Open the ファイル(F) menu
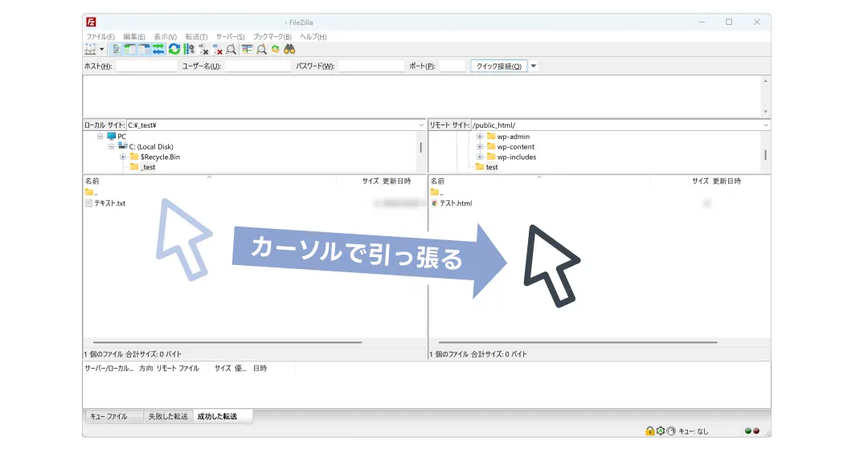Viewport: 868px width, 453px height. point(100,36)
